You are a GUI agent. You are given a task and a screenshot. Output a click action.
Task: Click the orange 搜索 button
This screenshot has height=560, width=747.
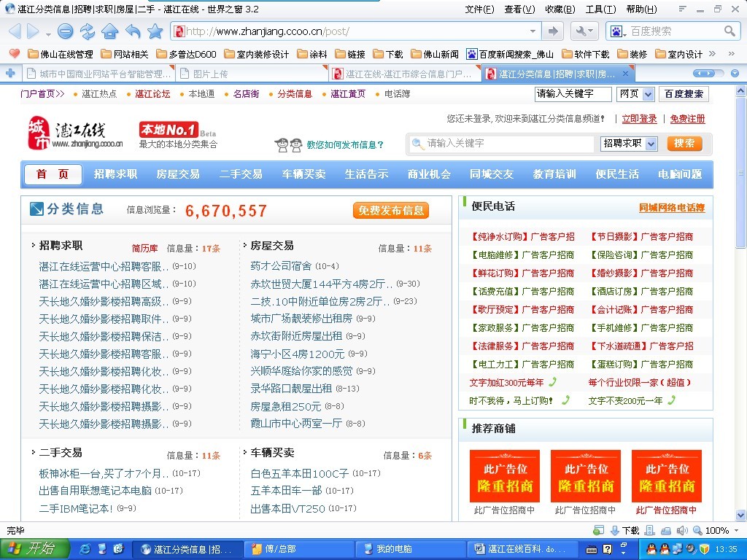point(684,144)
